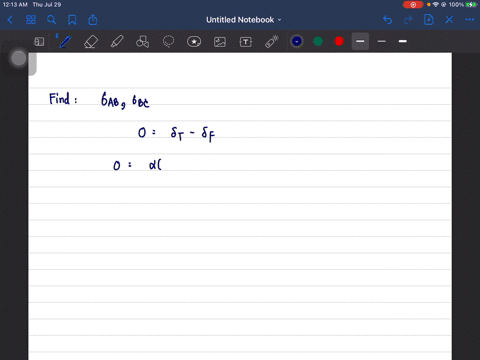Redo the last action
The height and width of the screenshot is (360, 480).
tap(408, 20)
